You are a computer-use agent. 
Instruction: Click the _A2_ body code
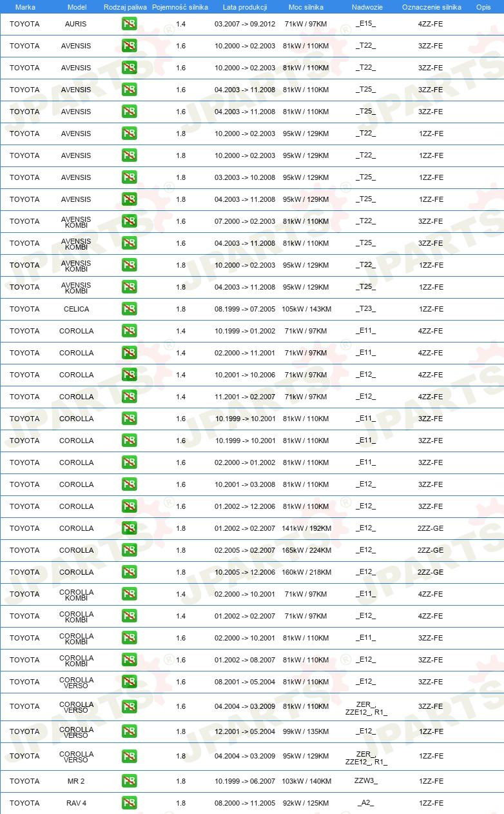pos(366,803)
